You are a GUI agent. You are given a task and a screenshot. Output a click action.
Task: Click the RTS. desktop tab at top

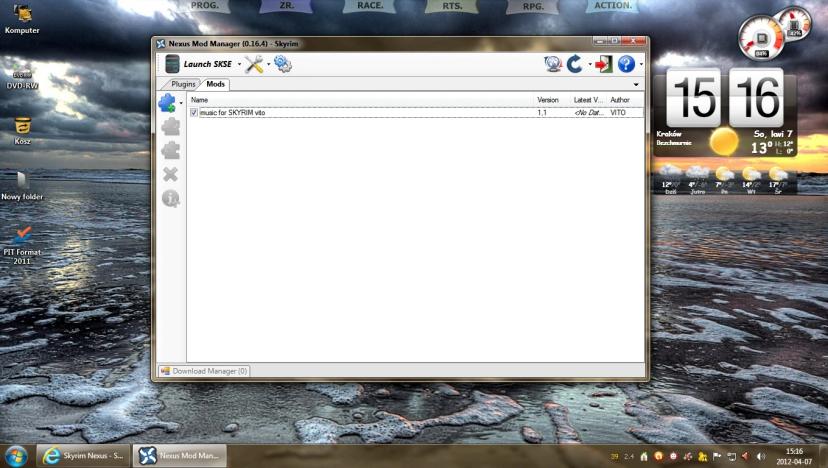point(451,6)
